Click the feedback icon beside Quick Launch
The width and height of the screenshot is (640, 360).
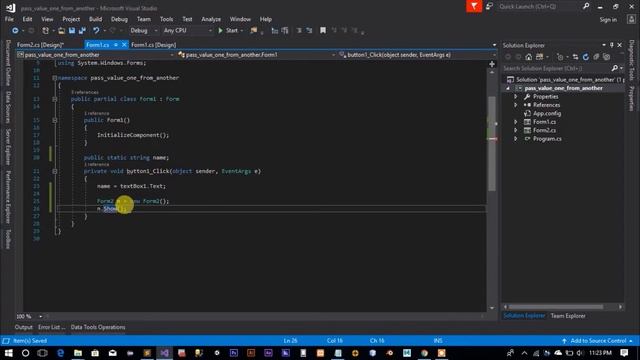489,7
